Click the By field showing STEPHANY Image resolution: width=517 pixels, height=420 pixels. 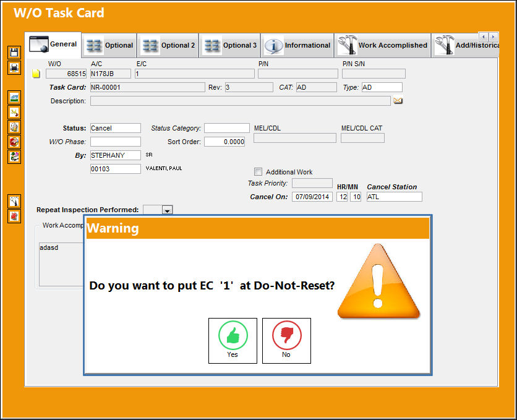point(116,155)
